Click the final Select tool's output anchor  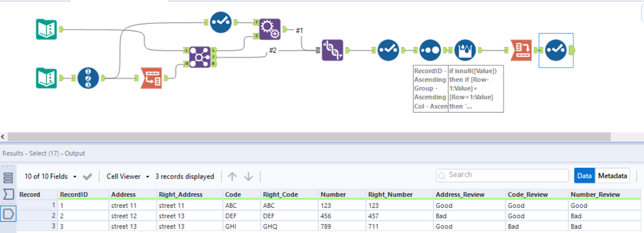tap(572, 50)
